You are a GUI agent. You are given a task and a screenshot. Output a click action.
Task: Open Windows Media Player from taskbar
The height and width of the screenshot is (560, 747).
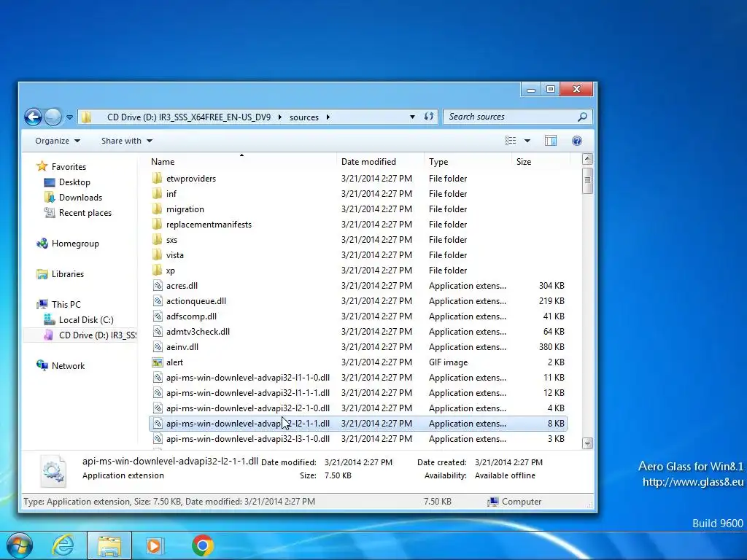point(153,545)
